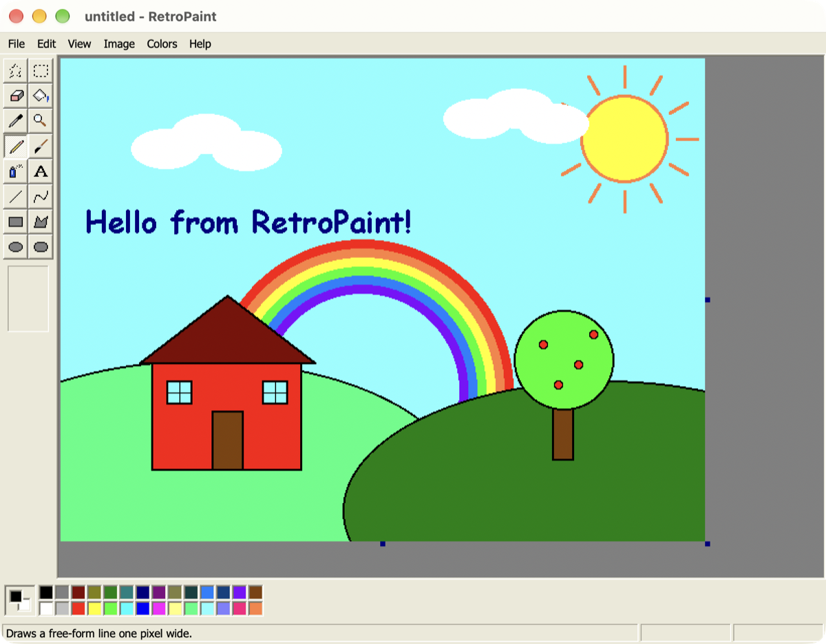The width and height of the screenshot is (826, 644).
Task: Choose the mint green swatch in the bottom row
Action: (x=191, y=608)
